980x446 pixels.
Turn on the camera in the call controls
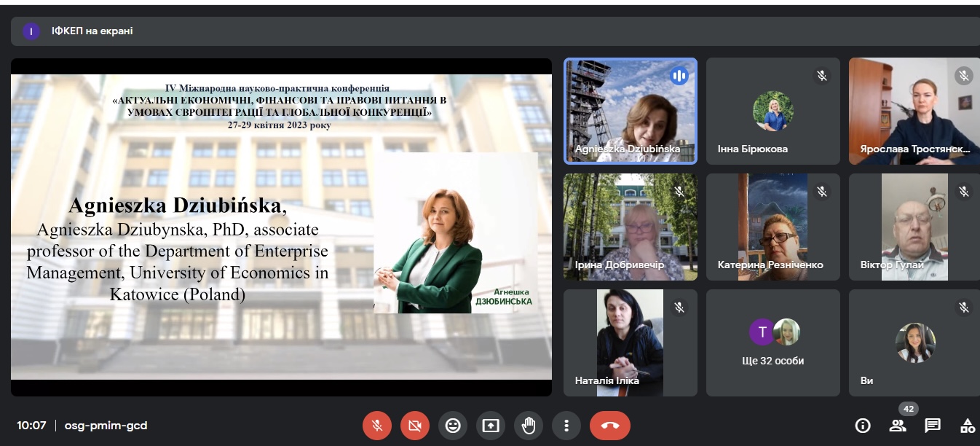pos(415,426)
